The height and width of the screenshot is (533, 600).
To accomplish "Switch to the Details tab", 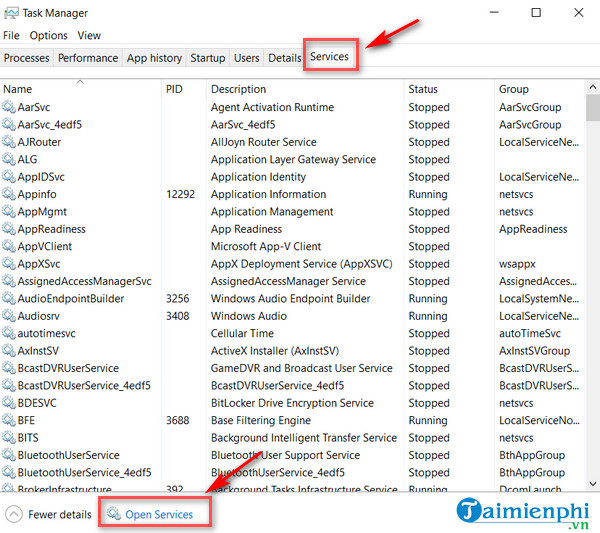I will click(285, 58).
